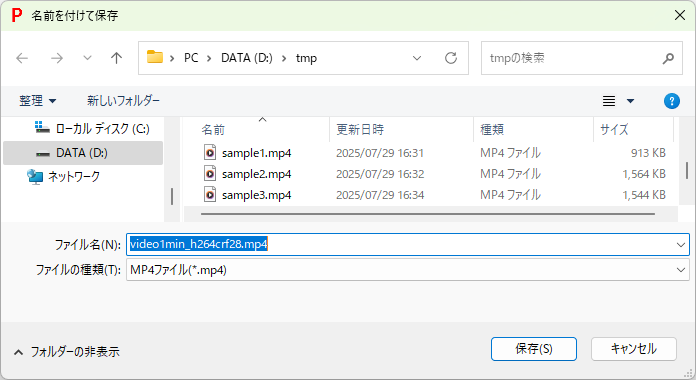696x380 pixels.
Task: Click the search magnifier icon
Action: [668, 58]
